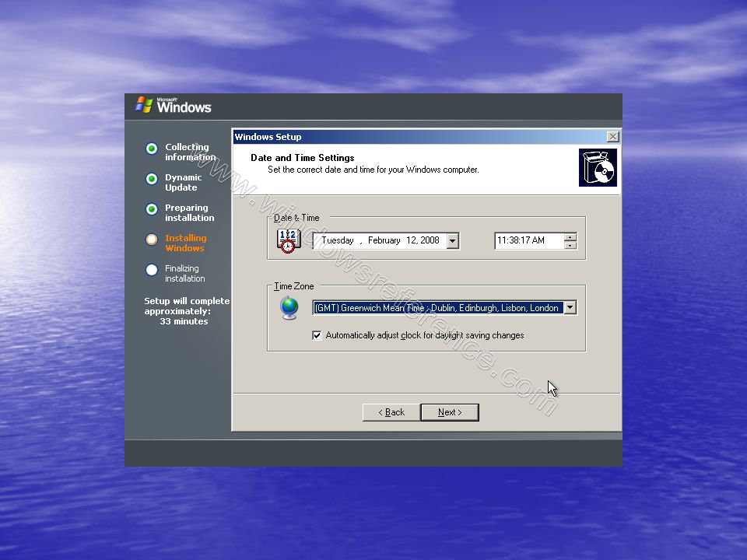
Task: Click the Installing Windows label
Action: click(186, 243)
